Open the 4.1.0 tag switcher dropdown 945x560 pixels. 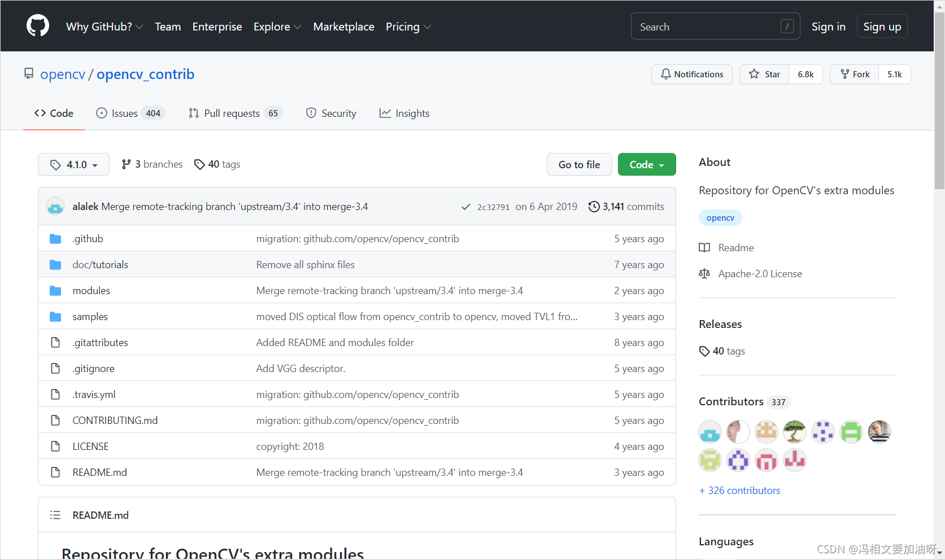(73, 164)
